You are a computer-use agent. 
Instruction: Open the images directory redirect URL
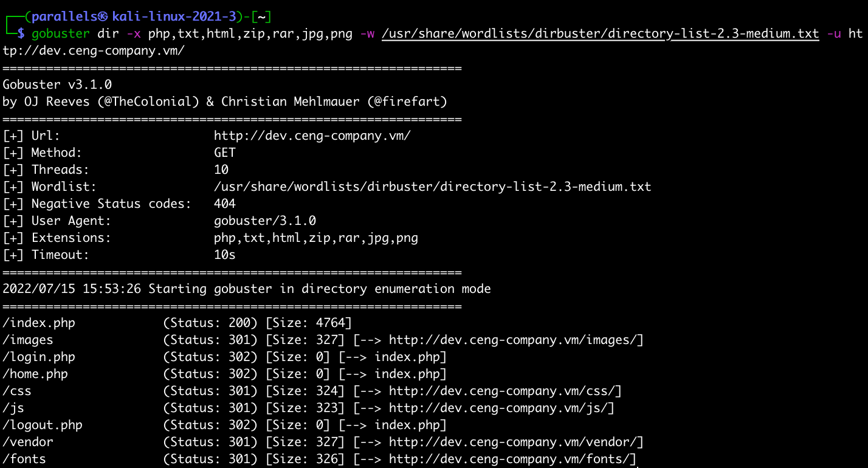(x=515, y=340)
